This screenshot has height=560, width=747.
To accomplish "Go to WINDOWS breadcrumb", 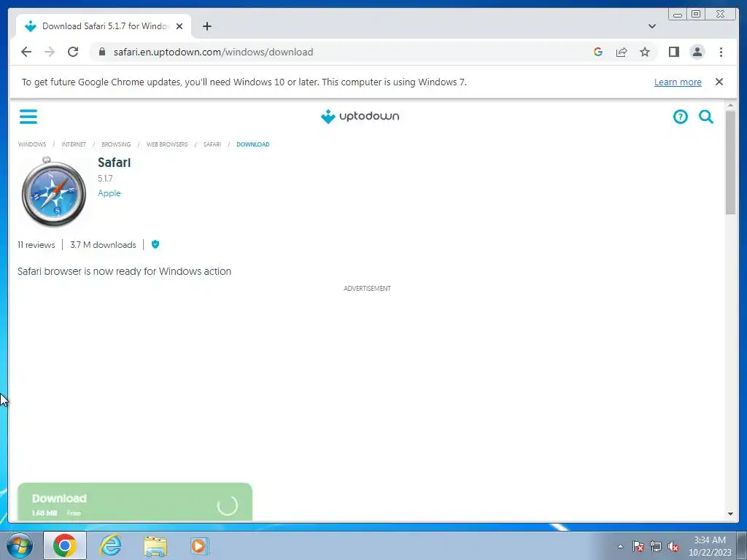I will (x=32, y=144).
